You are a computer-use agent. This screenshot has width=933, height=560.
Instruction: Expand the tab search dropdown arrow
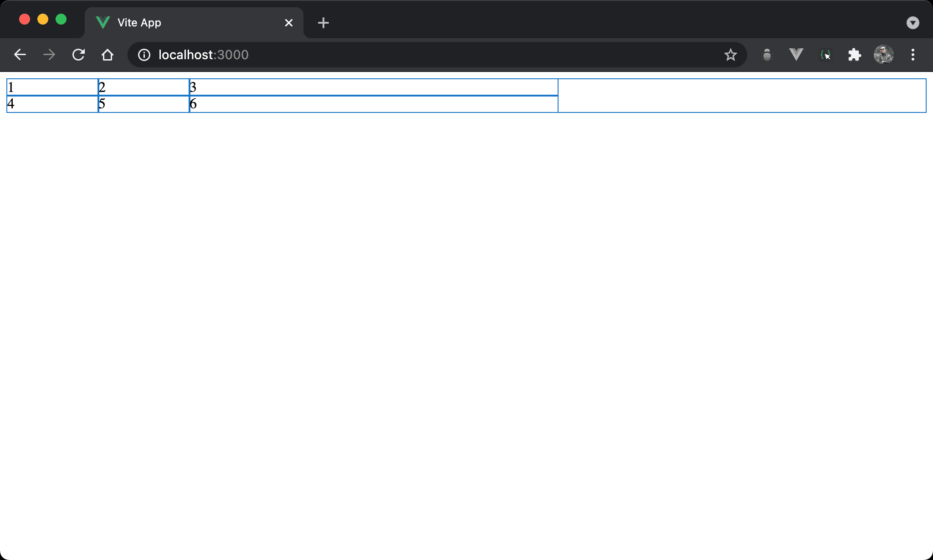(x=912, y=23)
